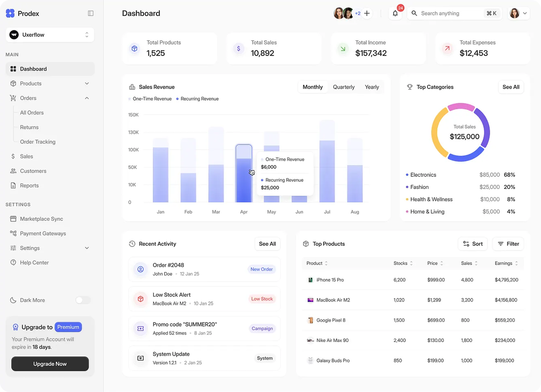The width and height of the screenshot is (541, 392).
Task: Expand the Products submenu chevron
Action: (87, 84)
